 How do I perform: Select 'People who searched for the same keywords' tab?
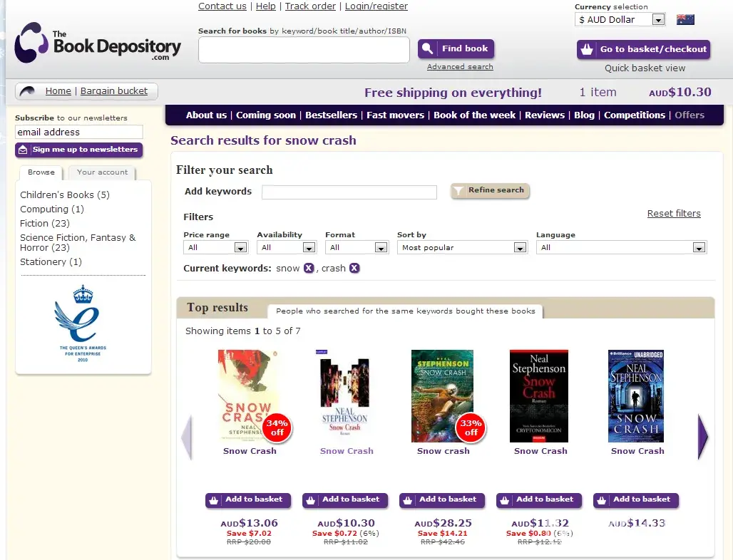405,311
